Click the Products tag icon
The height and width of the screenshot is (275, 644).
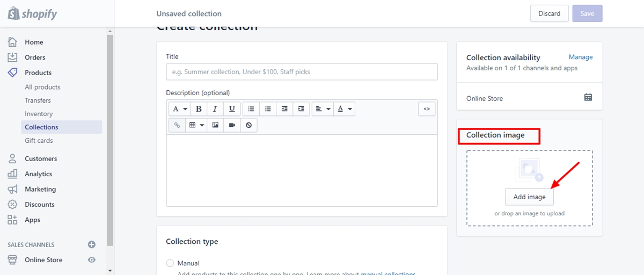tap(12, 73)
